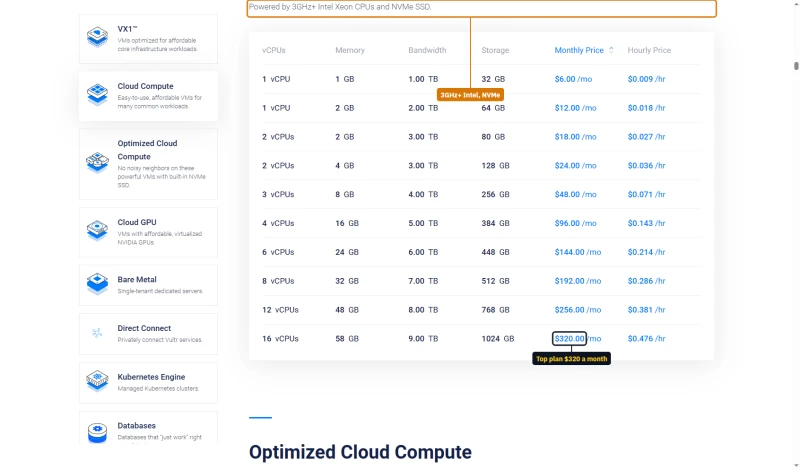Screen dimensions: 800x470
Task: Click the 58 GB memory cell
Action: click(x=347, y=339)
